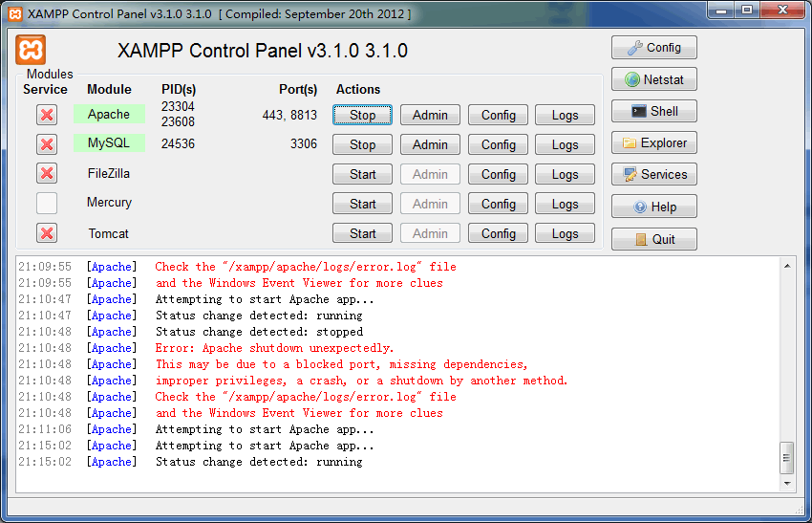Viewport: 812px width, 523px height.
Task: Click MySQL PID 24536
Action: pos(178,143)
